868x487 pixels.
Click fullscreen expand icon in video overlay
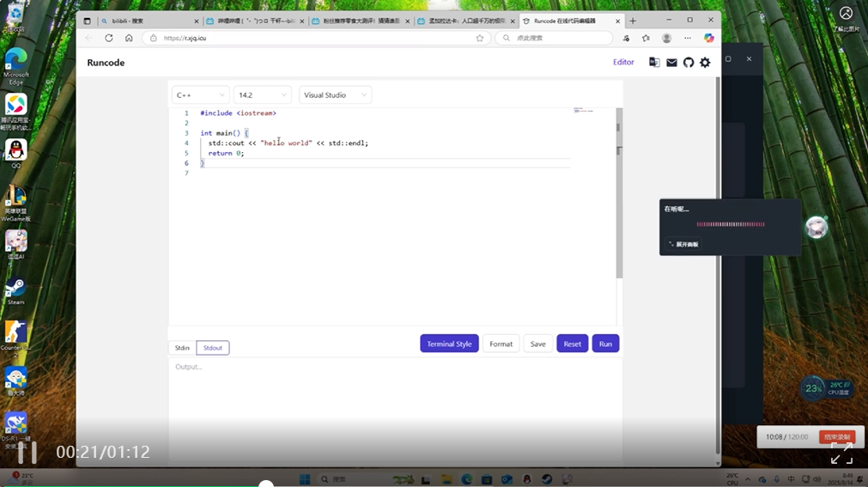[x=841, y=454]
